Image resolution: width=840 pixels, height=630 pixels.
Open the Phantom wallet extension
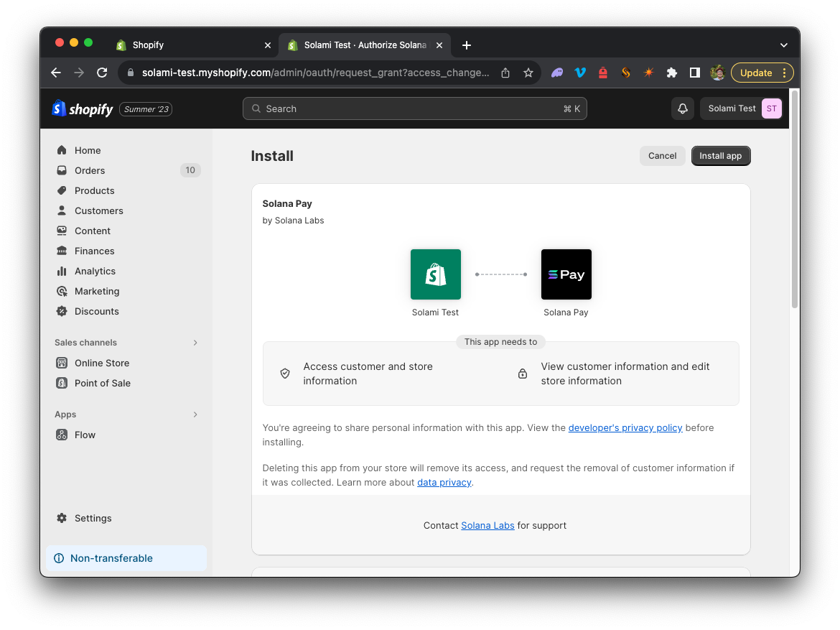(x=557, y=73)
